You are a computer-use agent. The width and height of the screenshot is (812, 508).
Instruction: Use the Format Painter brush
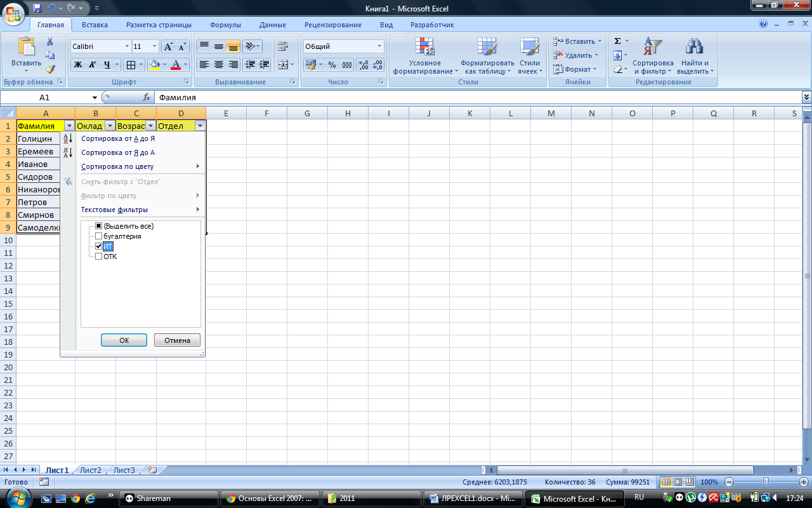[50, 69]
